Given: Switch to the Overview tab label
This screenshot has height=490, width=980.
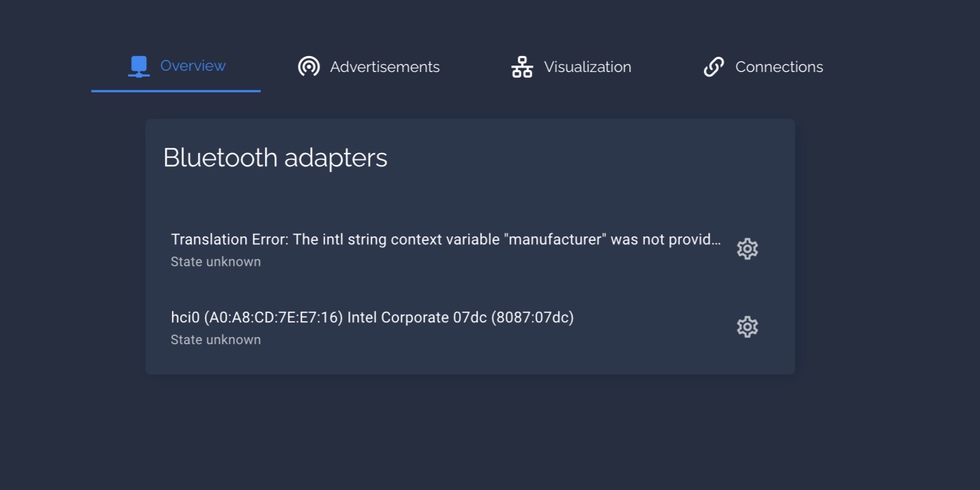Looking at the screenshot, I should click(193, 66).
